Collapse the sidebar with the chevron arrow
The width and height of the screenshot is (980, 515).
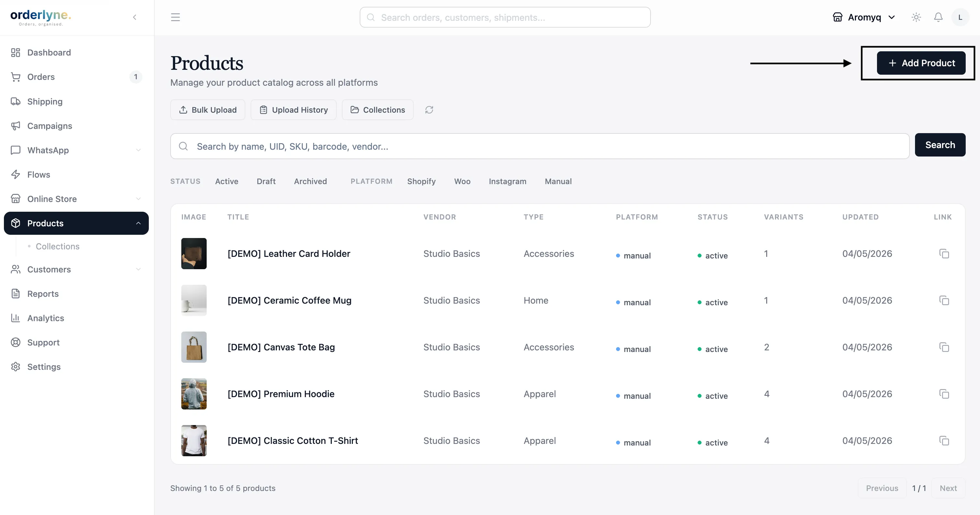point(135,17)
